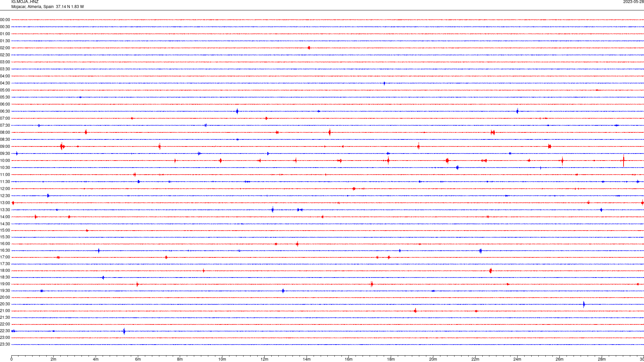Click the 16:00 time label

tap(5, 244)
